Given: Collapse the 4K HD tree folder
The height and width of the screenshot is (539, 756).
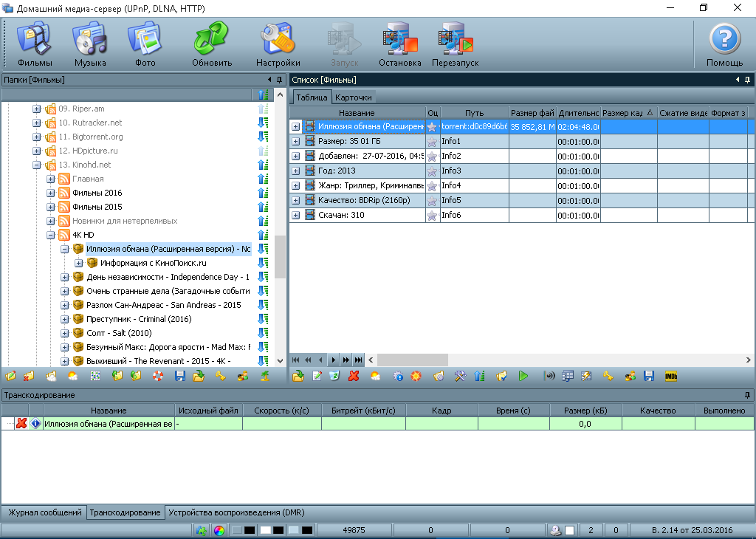Looking at the screenshot, I should click(51, 235).
